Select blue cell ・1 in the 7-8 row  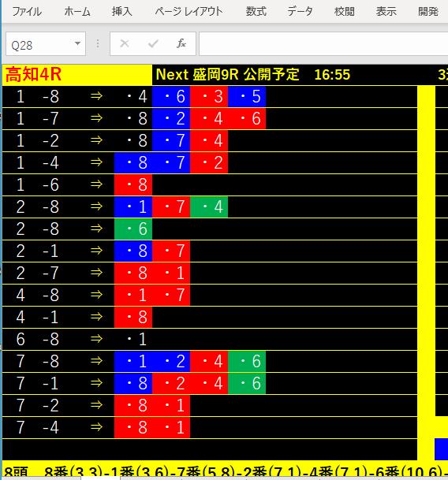pyautogui.click(x=133, y=362)
